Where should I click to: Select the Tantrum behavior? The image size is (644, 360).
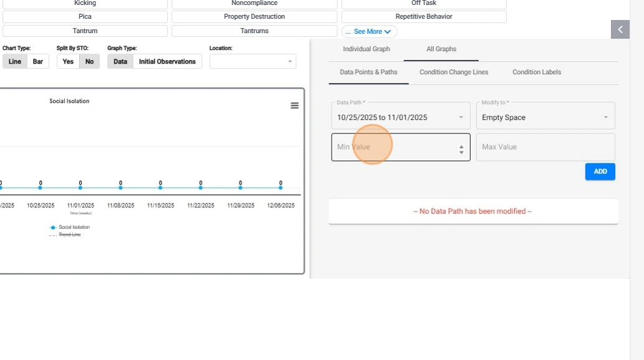tap(85, 31)
